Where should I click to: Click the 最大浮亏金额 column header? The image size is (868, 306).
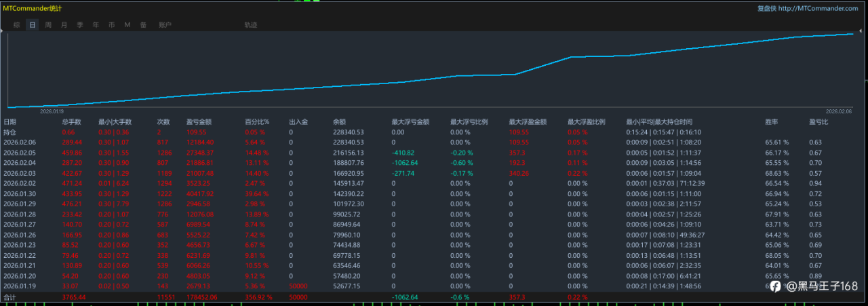click(409, 121)
